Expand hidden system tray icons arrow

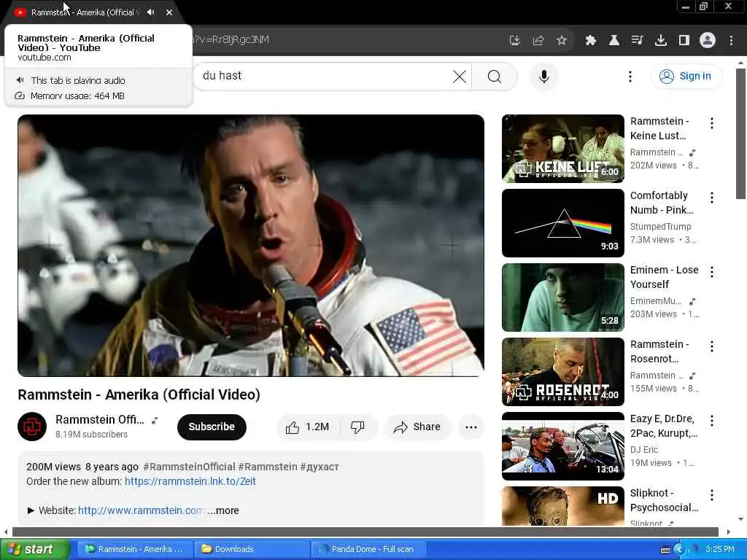[679, 550]
